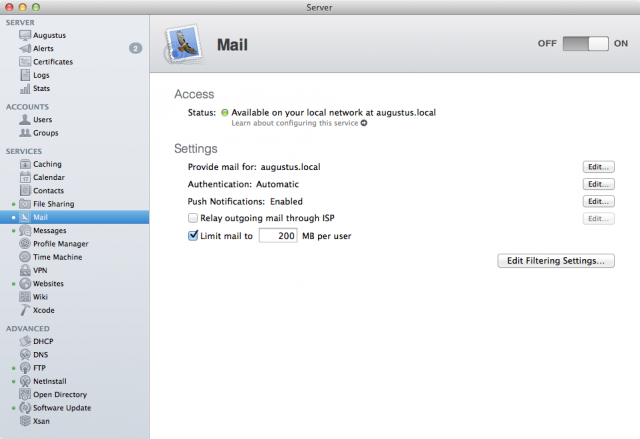Click the VPN lock icon
Screen dimensions: 640x439
25,270
